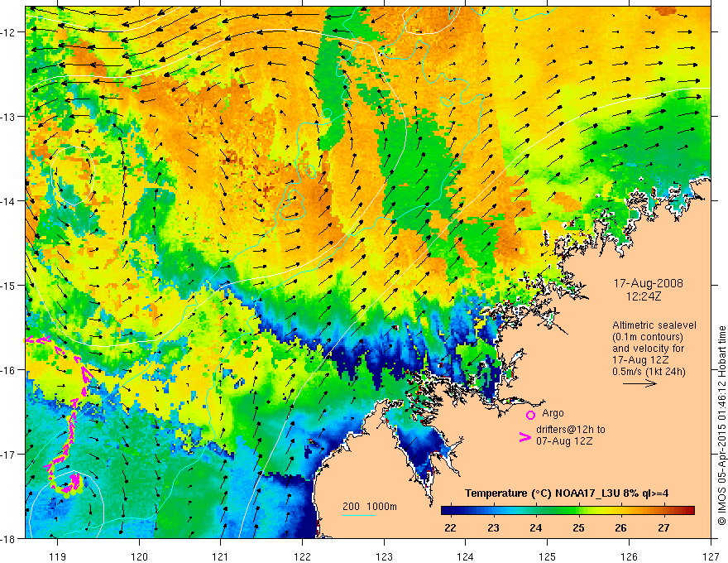
Task: Click the color bar value 24
Action: coord(535,527)
